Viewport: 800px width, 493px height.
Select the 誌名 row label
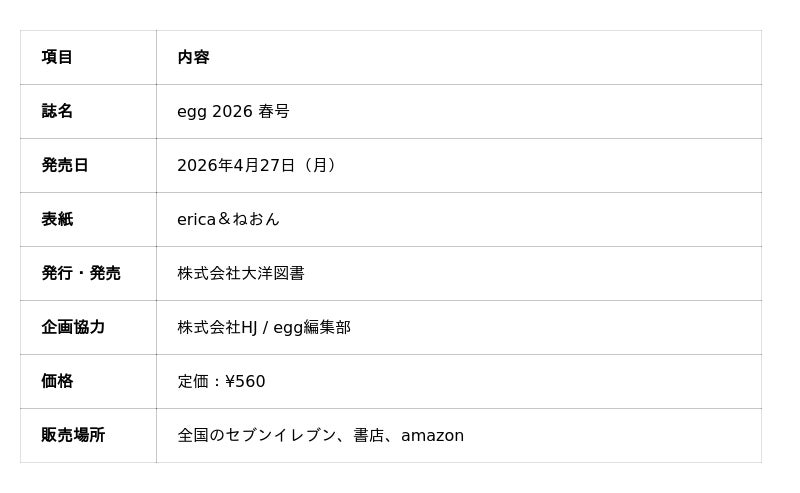(57, 111)
